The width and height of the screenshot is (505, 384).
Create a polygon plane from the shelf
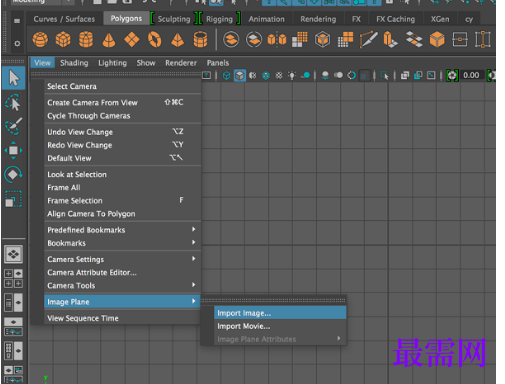[x=132, y=40]
